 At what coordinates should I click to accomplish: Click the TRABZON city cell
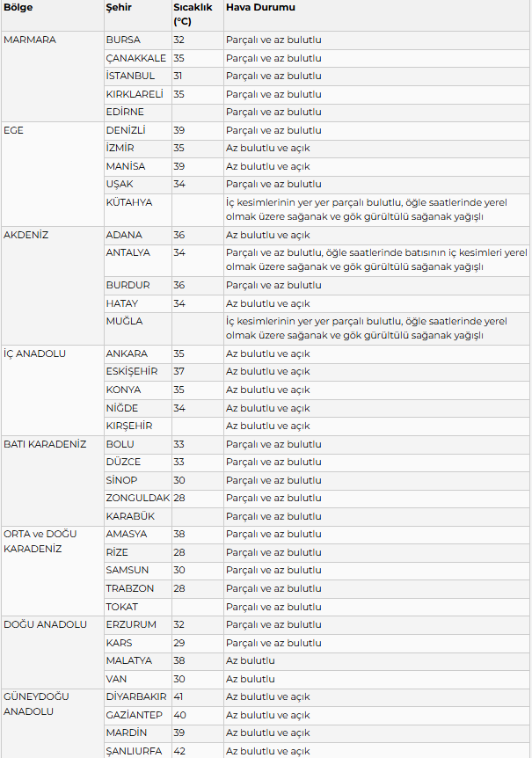138,589
